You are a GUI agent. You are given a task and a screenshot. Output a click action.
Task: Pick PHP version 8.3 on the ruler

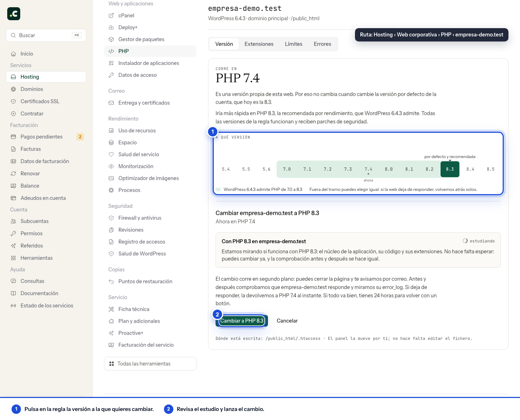coord(450,169)
